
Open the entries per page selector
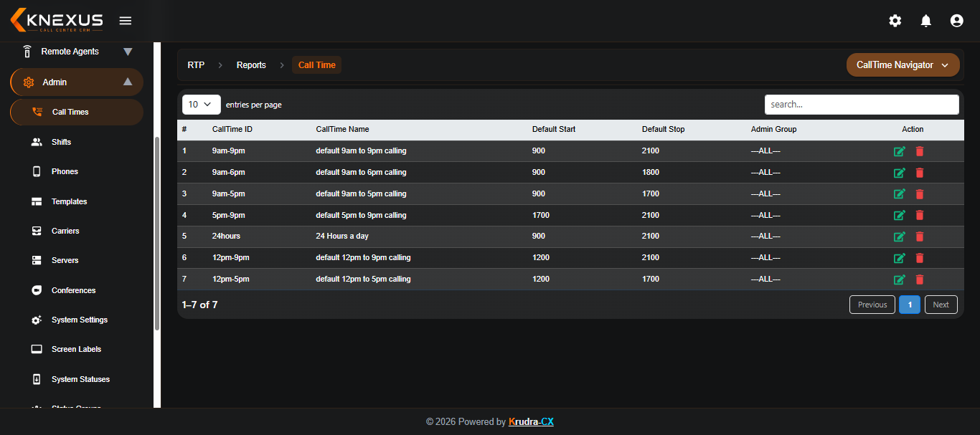(x=202, y=105)
